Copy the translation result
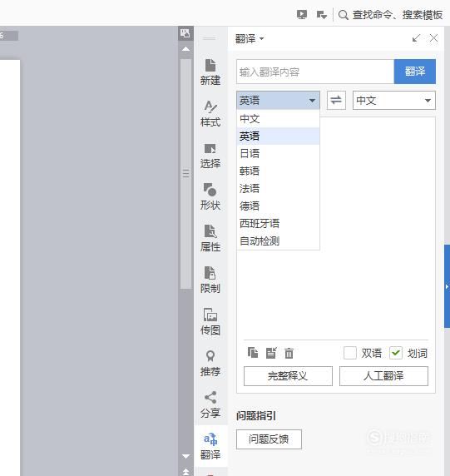 [x=253, y=353]
